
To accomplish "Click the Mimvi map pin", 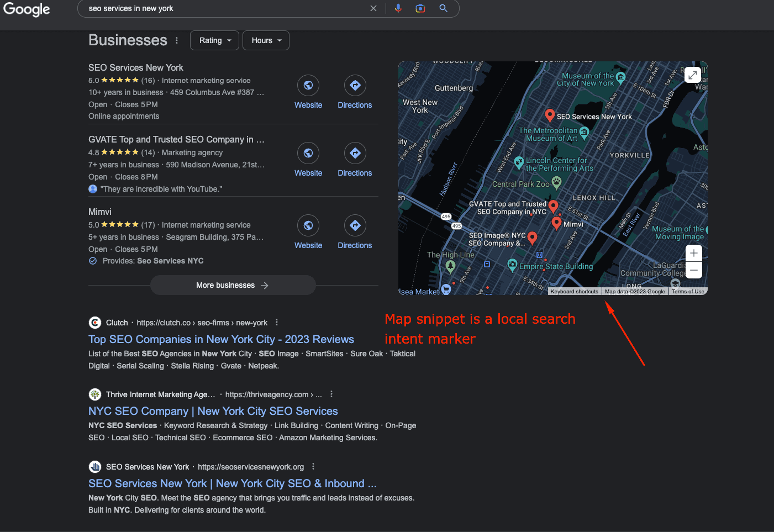I will pos(557,223).
